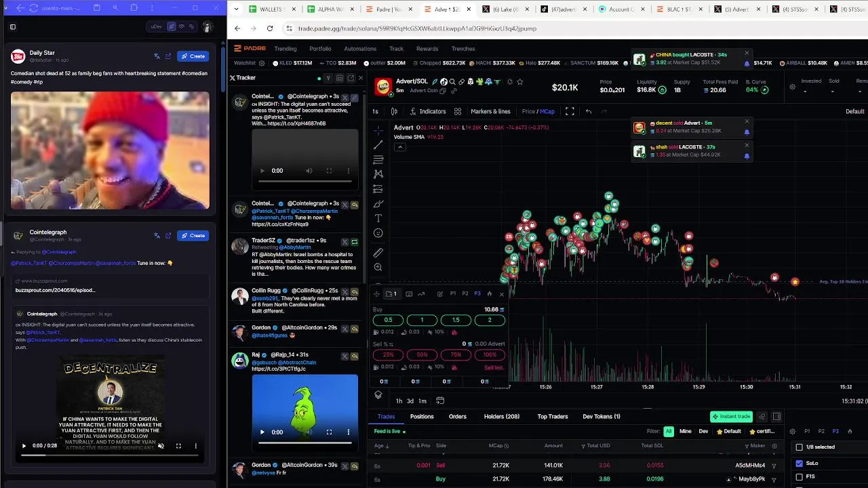Image resolution: width=868 pixels, height=488 pixels.
Task: Open Markers & lines options
Action: point(490,111)
